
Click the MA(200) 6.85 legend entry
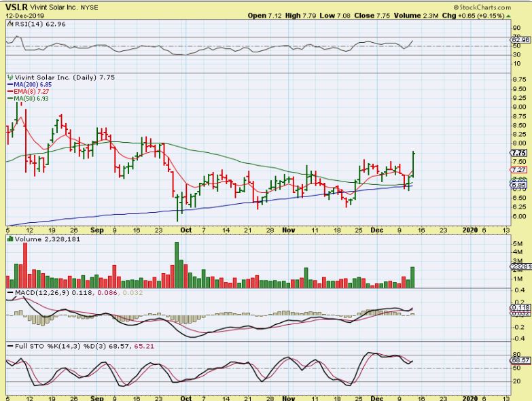(x=29, y=84)
